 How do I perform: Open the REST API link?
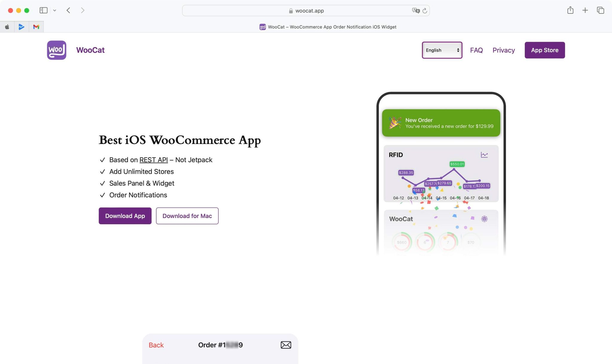point(153,160)
